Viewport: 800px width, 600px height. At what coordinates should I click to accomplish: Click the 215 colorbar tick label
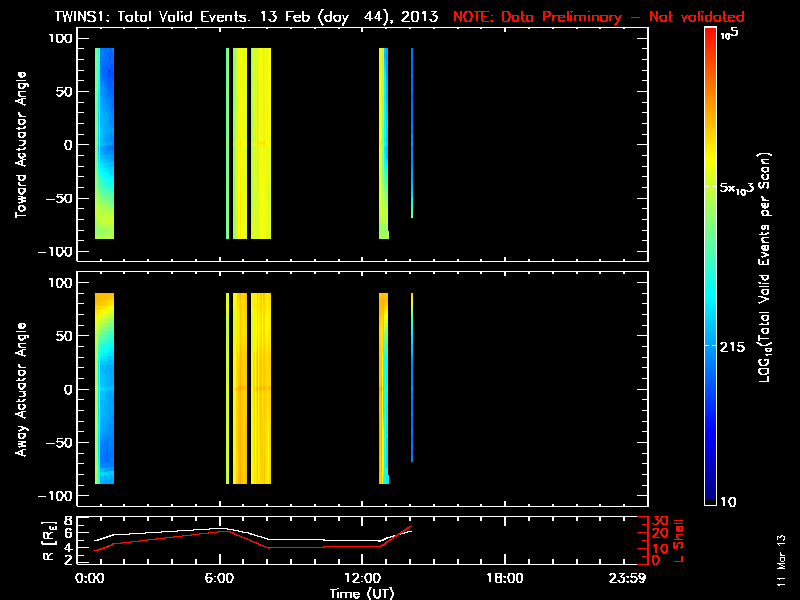pyautogui.click(x=735, y=345)
